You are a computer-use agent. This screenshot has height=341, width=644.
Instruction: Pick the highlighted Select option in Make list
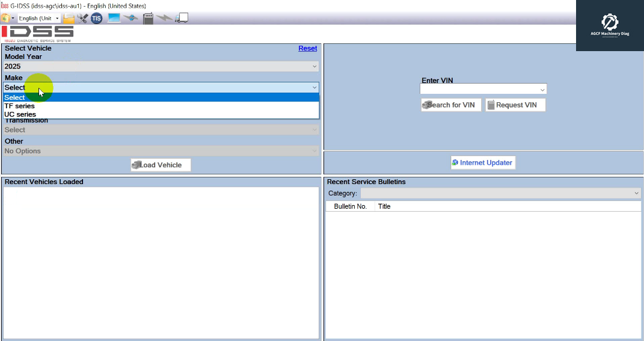pos(15,97)
